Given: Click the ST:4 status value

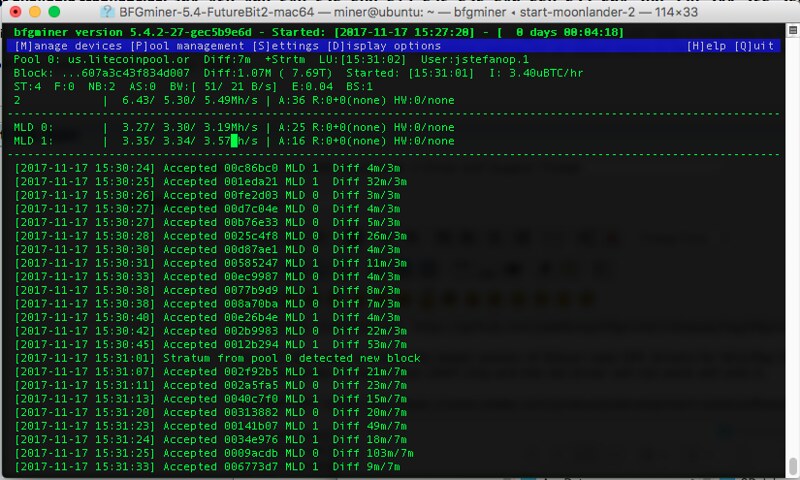Looking at the screenshot, I should coord(27,86).
